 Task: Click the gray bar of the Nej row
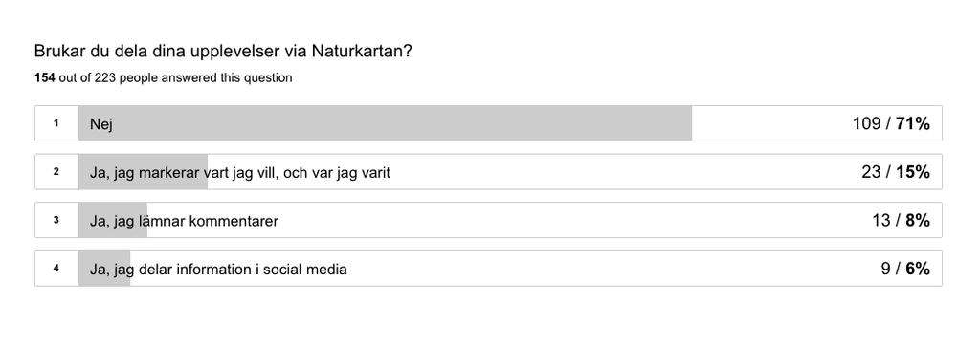pyautogui.click(x=385, y=123)
